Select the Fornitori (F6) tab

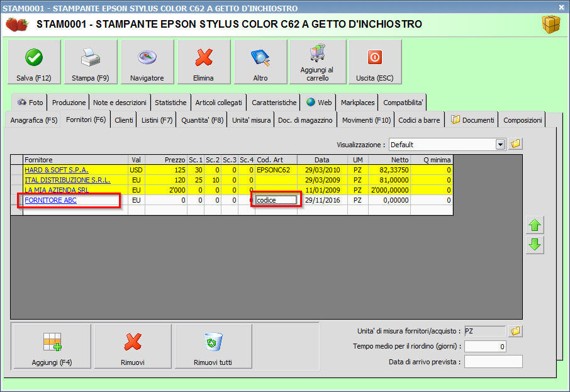[x=86, y=120]
